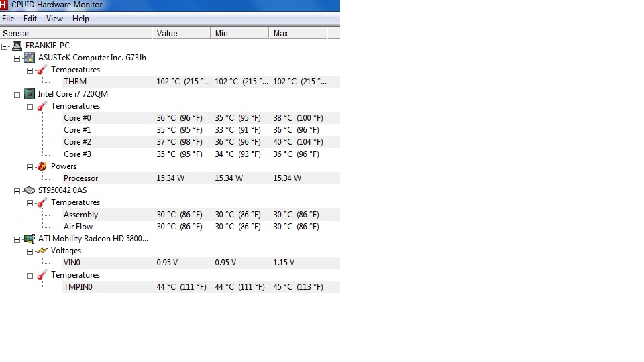644x362 pixels.
Task: Click Air Flow max value 30 °C
Action: coord(296,227)
